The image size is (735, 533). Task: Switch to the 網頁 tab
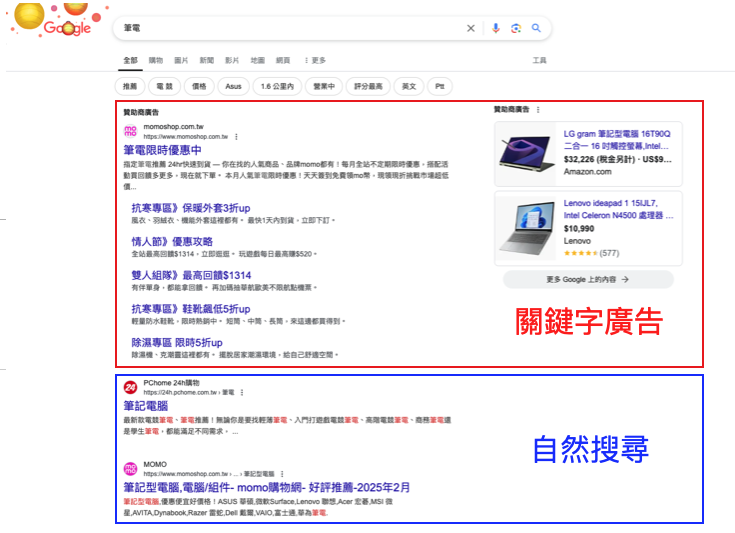pos(283,60)
